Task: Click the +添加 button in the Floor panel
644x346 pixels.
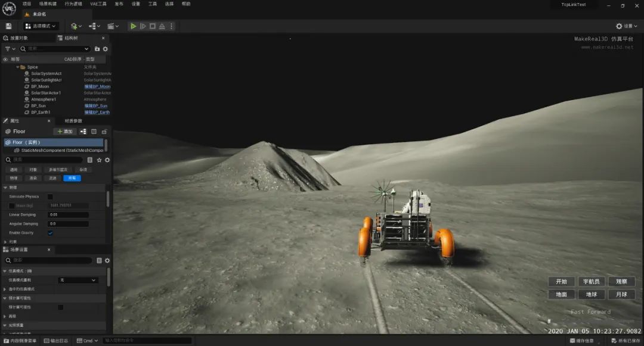Action: tap(63, 131)
